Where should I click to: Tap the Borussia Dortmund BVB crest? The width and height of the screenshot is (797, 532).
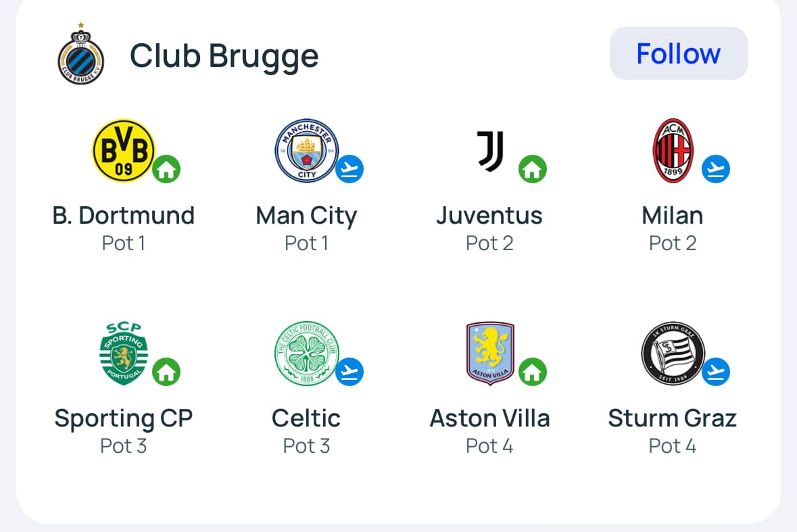click(123, 151)
